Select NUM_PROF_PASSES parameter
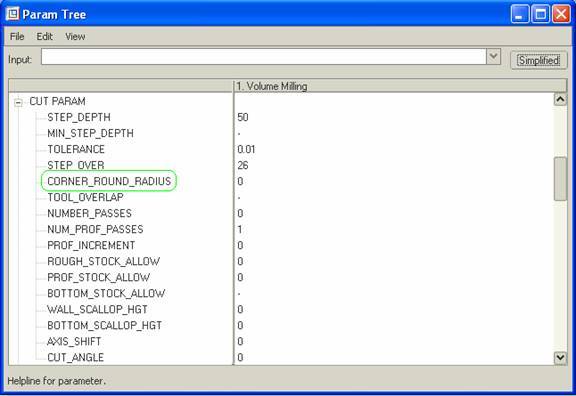 (95, 229)
